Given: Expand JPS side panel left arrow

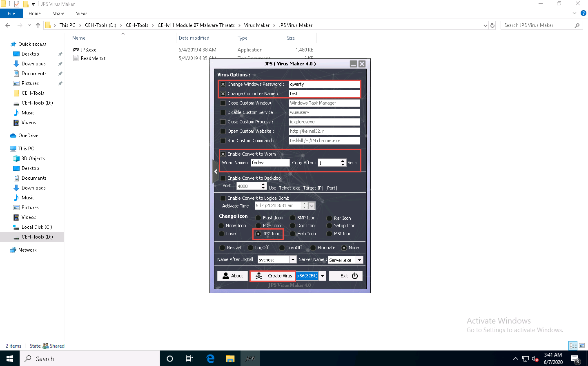Looking at the screenshot, I should (x=216, y=172).
